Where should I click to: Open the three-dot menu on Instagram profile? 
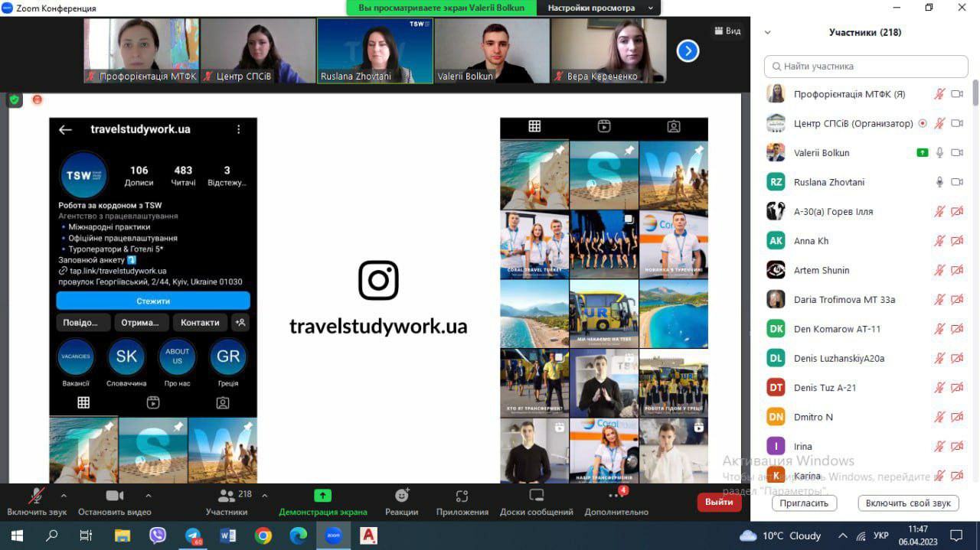(x=238, y=129)
